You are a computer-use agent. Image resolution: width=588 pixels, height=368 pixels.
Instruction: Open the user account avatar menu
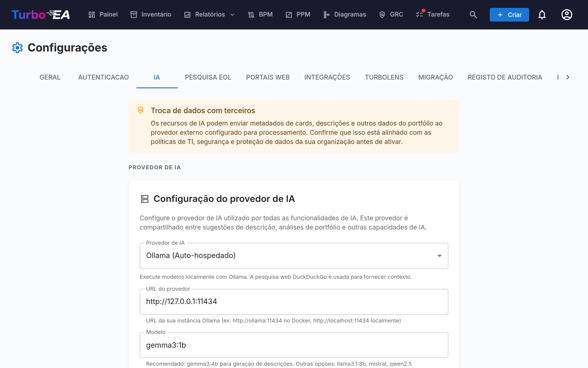click(567, 14)
